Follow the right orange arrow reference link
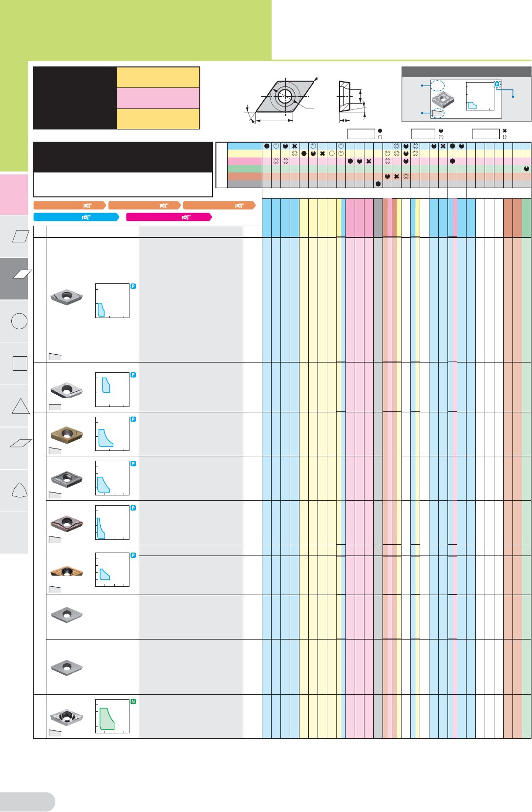The height and width of the screenshot is (812, 532). pos(219,206)
